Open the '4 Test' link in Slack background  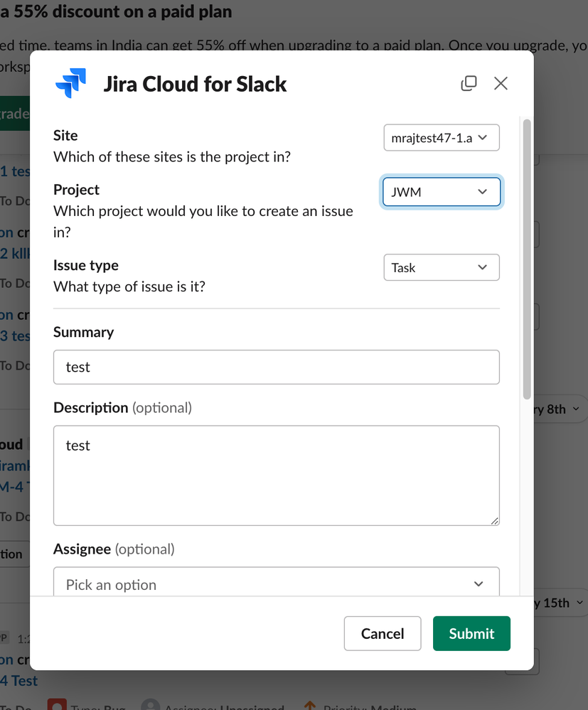(x=19, y=681)
